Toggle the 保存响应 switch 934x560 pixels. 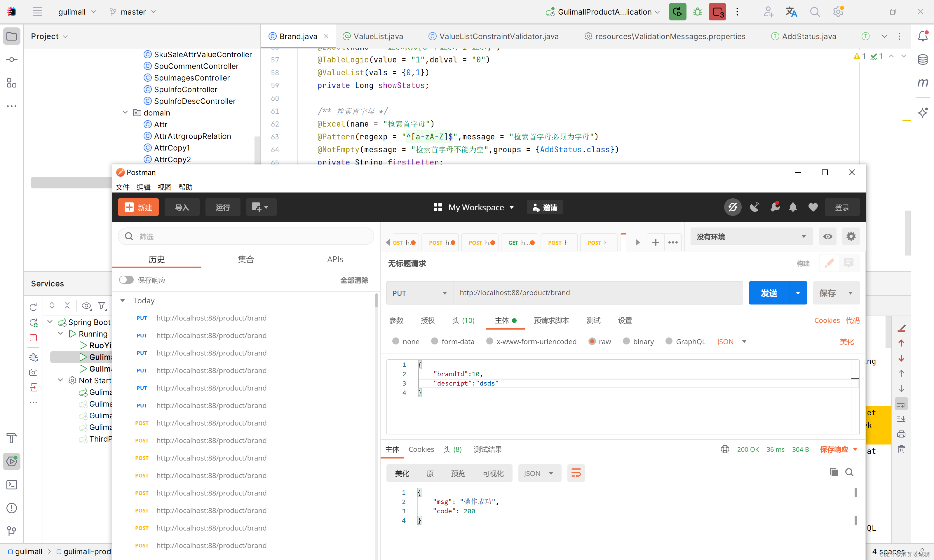(126, 280)
